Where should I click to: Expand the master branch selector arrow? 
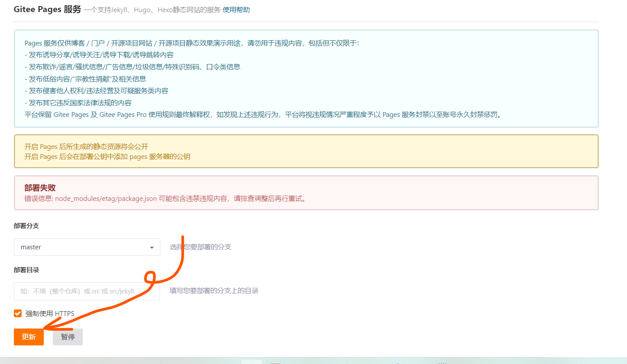(x=152, y=247)
